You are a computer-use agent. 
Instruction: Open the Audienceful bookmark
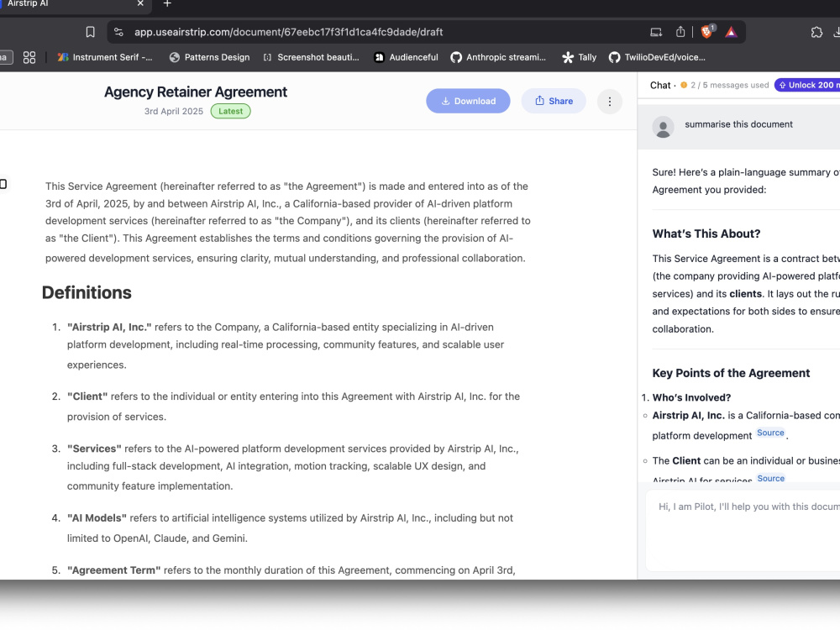click(406, 57)
